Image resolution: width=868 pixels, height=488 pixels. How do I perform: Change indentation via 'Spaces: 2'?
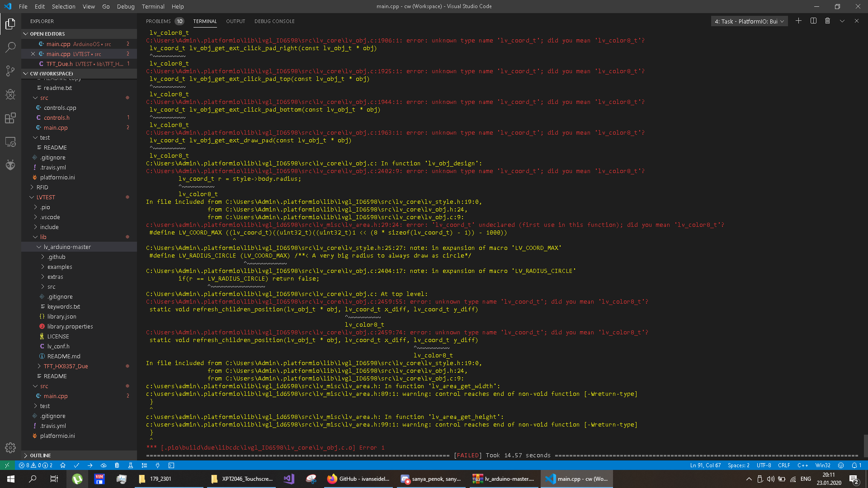point(738,465)
